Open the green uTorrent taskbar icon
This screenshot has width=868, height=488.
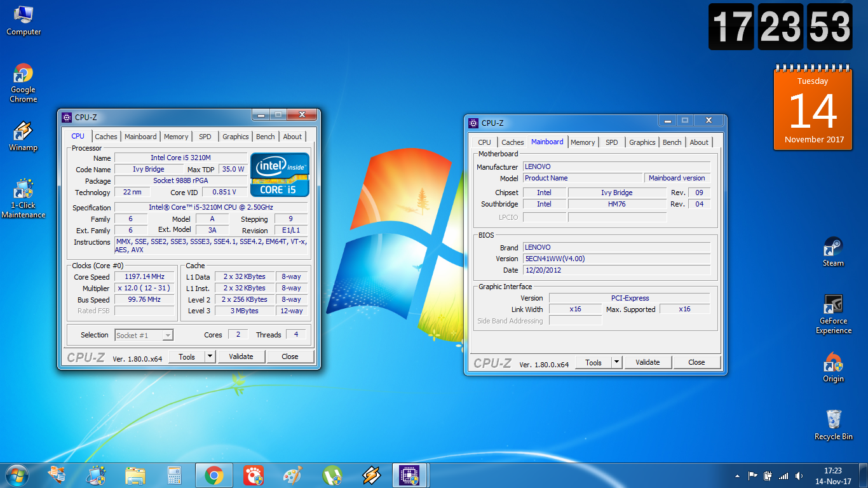pos(332,475)
